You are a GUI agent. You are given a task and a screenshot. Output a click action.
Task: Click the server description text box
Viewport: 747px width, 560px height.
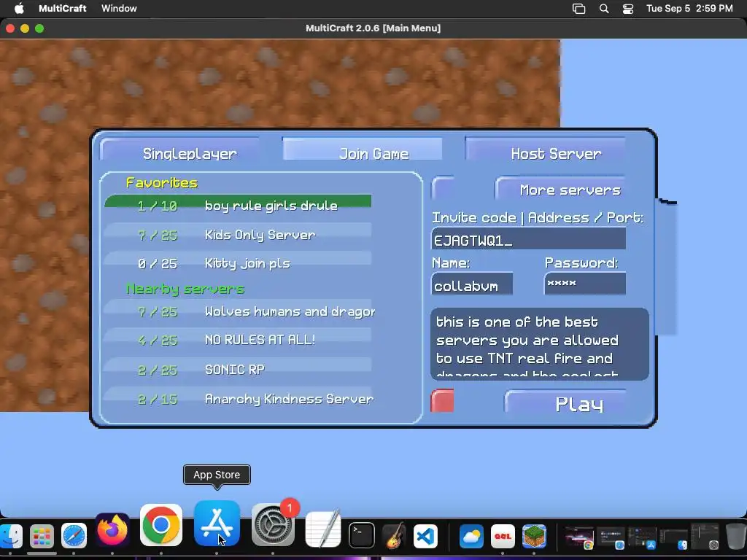point(540,344)
